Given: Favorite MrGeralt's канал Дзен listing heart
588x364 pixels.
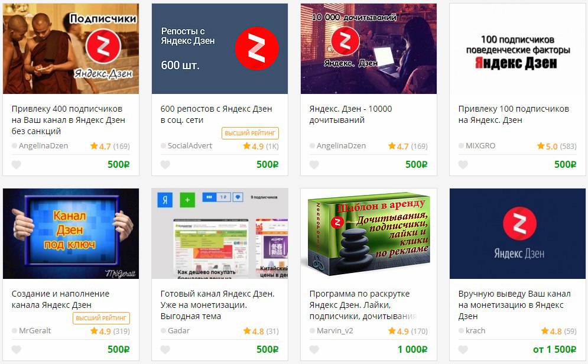Looking at the screenshot, I should (x=16, y=350).
